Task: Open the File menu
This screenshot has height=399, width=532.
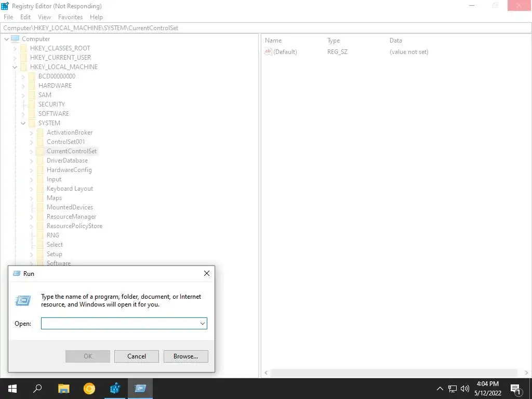Action: coord(8,17)
